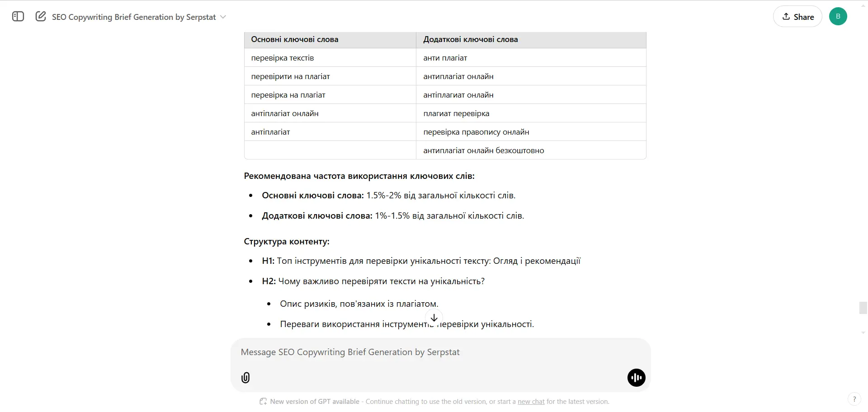Click the GPT update notification icon
The height and width of the screenshot is (412, 868).
coord(263,401)
